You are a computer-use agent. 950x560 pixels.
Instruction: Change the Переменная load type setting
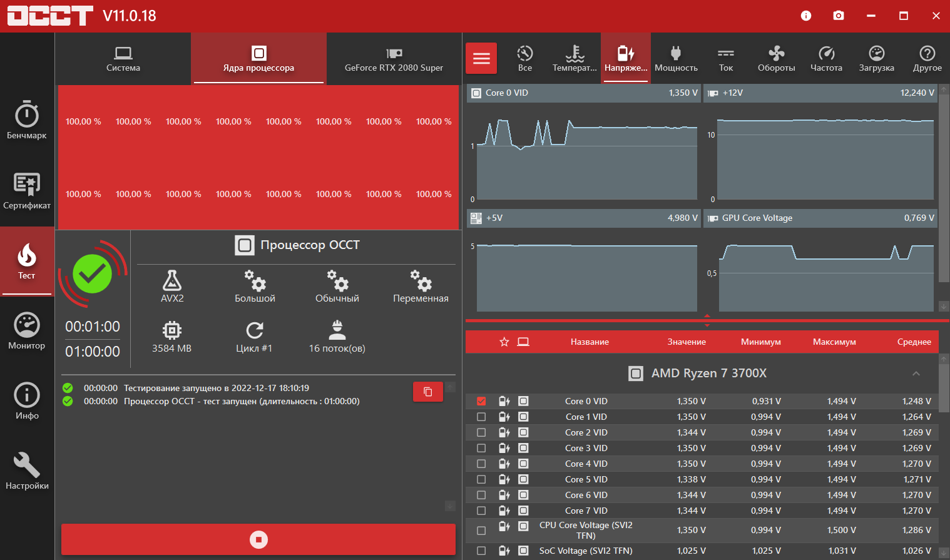click(x=421, y=287)
